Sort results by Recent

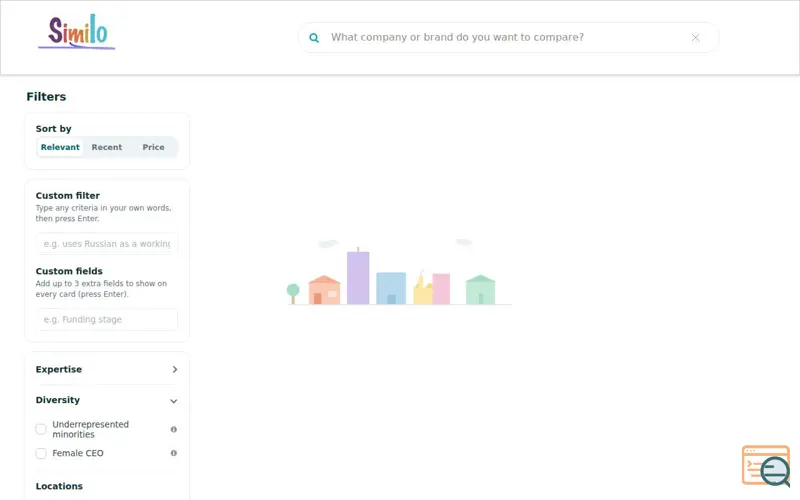point(107,147)
